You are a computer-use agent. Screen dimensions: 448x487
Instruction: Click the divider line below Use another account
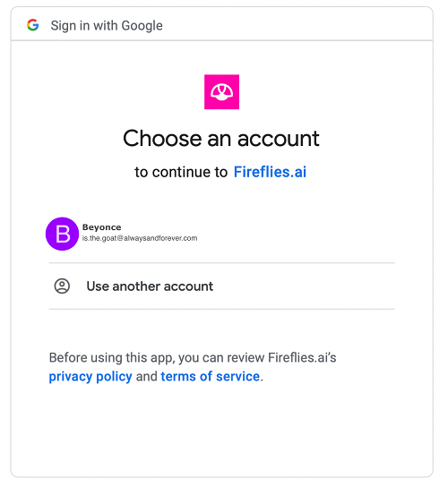point(221,309)
